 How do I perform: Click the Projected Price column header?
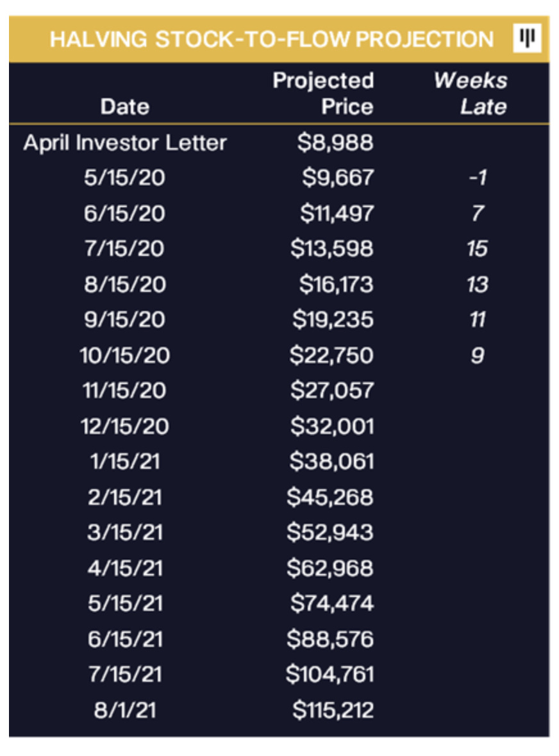tap(323, 94)
